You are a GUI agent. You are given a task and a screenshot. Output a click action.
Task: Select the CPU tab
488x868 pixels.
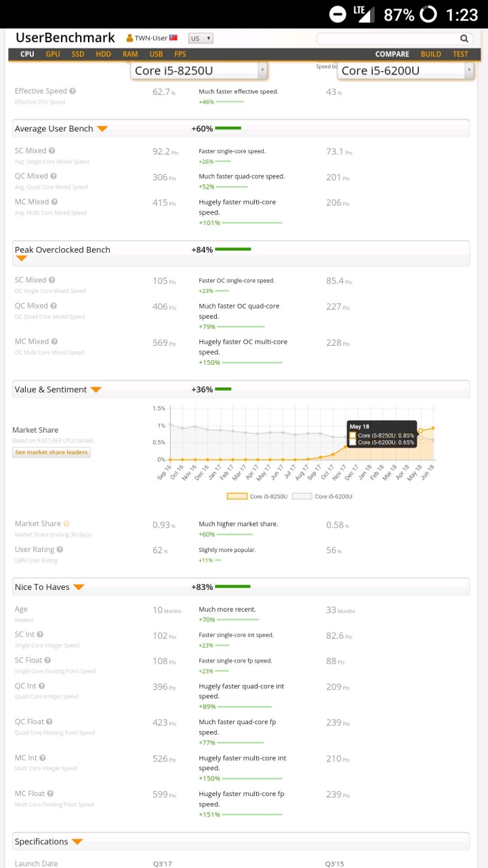pyautogui.click(x=27, y=54)
